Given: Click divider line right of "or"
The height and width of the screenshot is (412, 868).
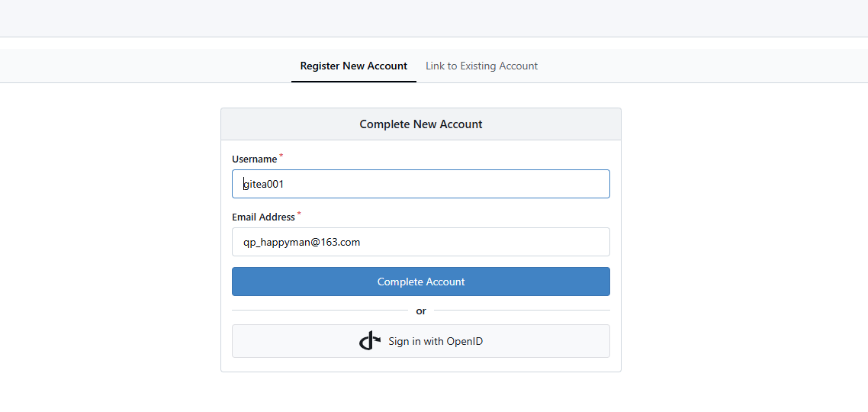Looking at the screenshot, I should point(522,311).
